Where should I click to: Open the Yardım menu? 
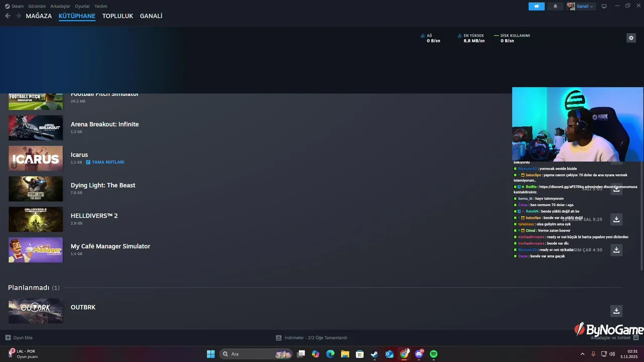(x=101, y=6)
